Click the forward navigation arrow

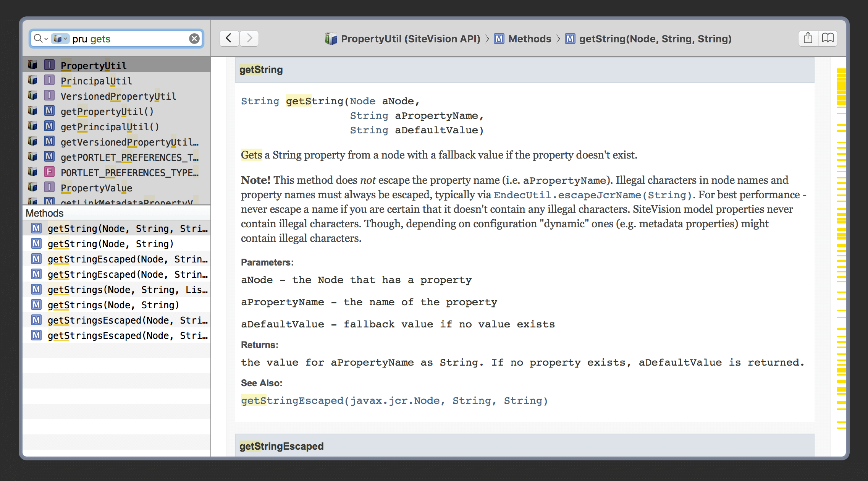[249, 39]
